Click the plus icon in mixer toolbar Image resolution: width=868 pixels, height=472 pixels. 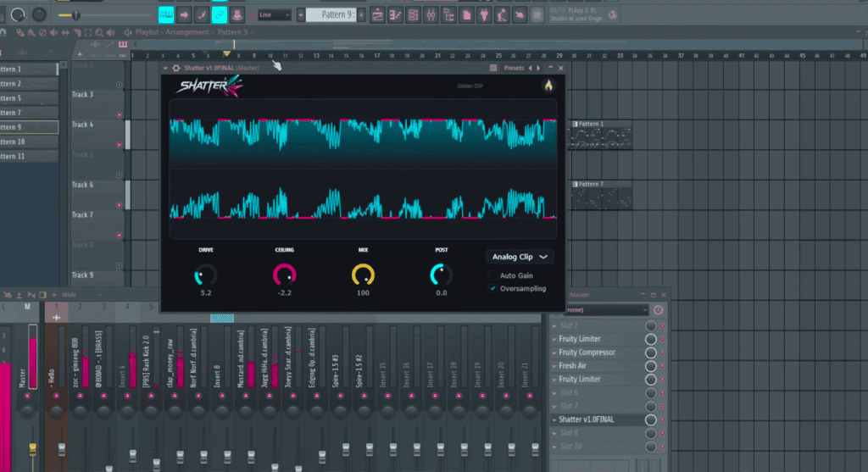click(53, 295)
